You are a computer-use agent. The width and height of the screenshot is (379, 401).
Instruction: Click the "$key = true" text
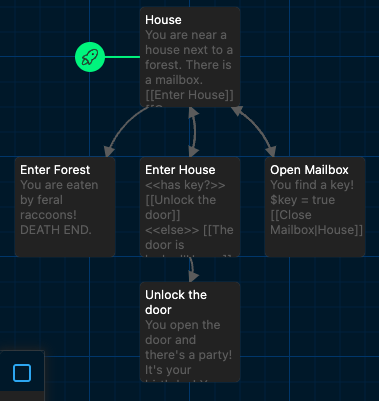point(303,200)
